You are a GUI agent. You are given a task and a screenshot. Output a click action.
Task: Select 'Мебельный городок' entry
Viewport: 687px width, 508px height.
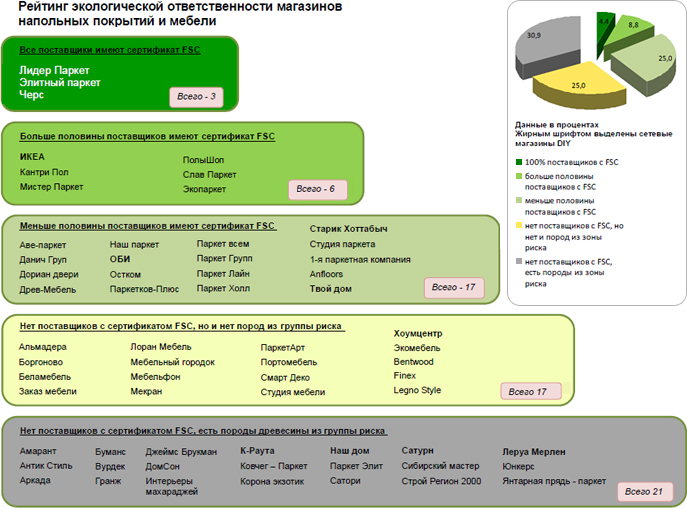tap(173, 362)
